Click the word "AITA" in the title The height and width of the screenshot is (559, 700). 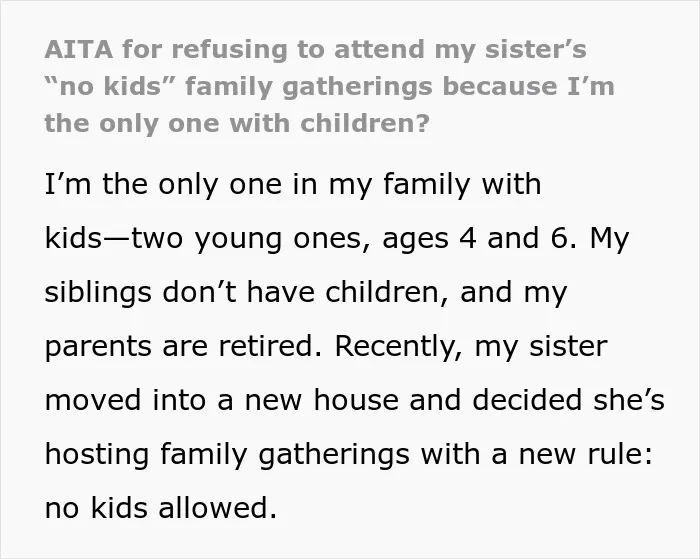[79, 49]
